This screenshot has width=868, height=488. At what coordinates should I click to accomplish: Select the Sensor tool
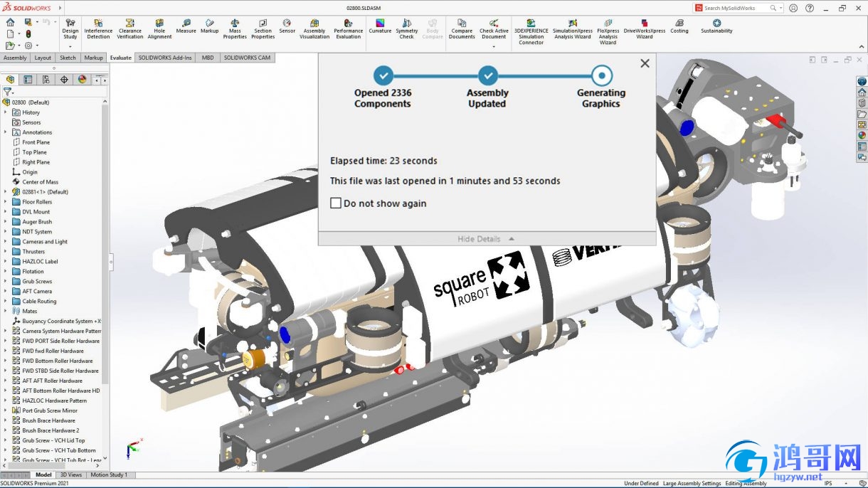click(287, 27)
